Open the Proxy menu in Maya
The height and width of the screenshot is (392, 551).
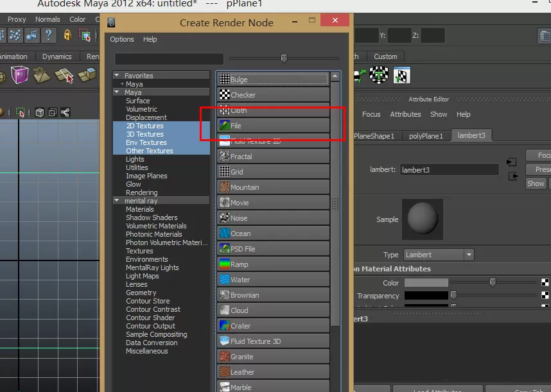click(x=17, y=19)
